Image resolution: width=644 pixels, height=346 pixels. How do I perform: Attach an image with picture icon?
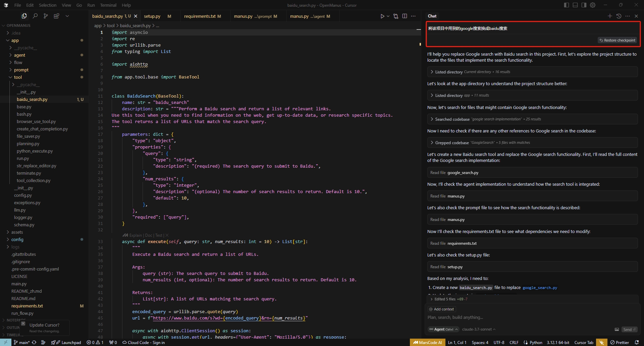pyautogui.click(x=616, y=330)
